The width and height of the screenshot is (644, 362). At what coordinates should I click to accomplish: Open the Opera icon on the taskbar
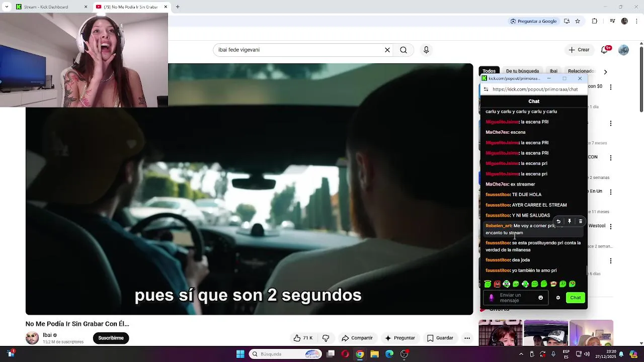point(345,354)
